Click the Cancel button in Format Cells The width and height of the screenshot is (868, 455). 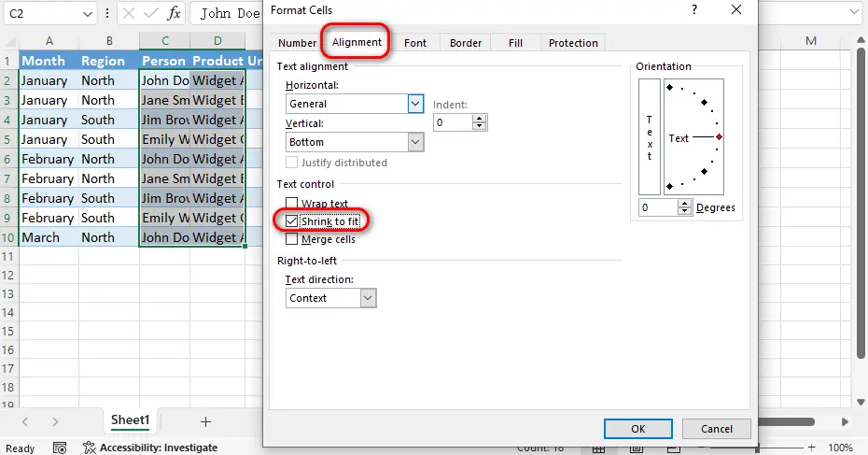[716, 429]
